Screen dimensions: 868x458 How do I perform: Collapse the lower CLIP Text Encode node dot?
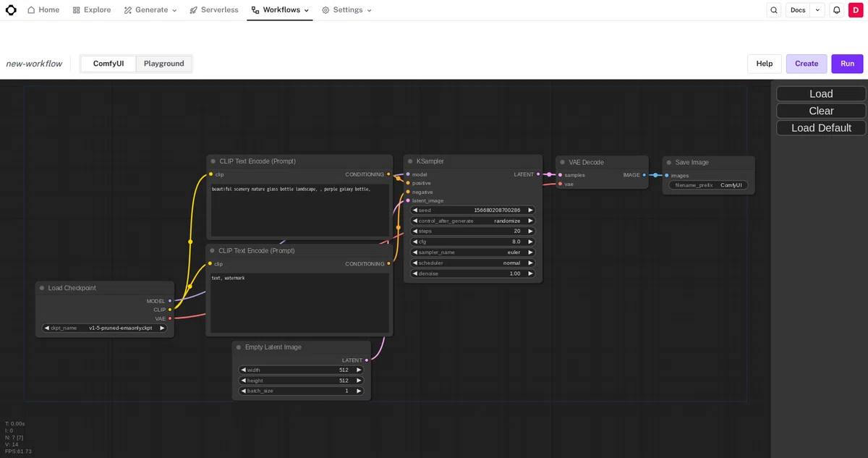click(x=212, y=251)
